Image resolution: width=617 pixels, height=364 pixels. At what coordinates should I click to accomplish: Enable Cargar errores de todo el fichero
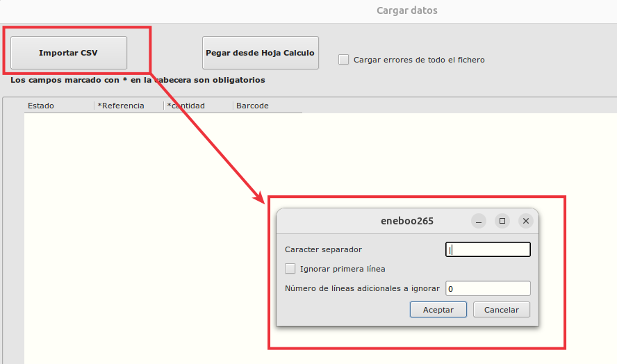pos(343,60)
